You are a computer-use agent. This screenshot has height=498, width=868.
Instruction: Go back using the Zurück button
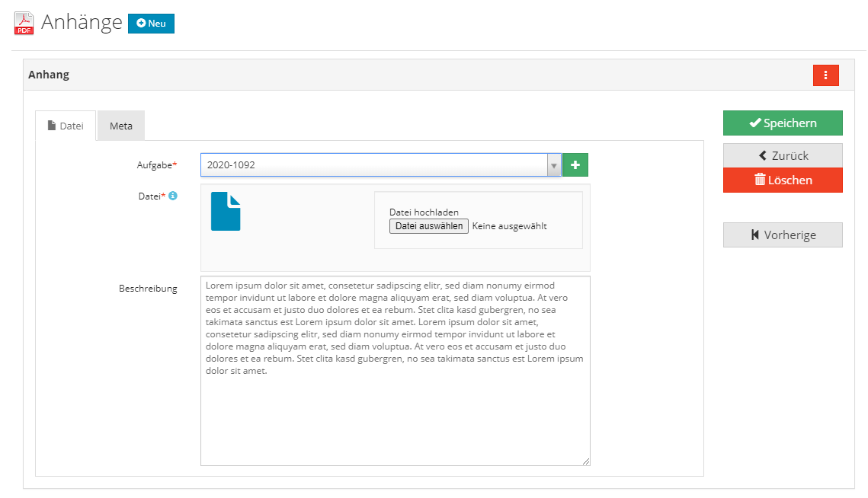tap(783, 155)
